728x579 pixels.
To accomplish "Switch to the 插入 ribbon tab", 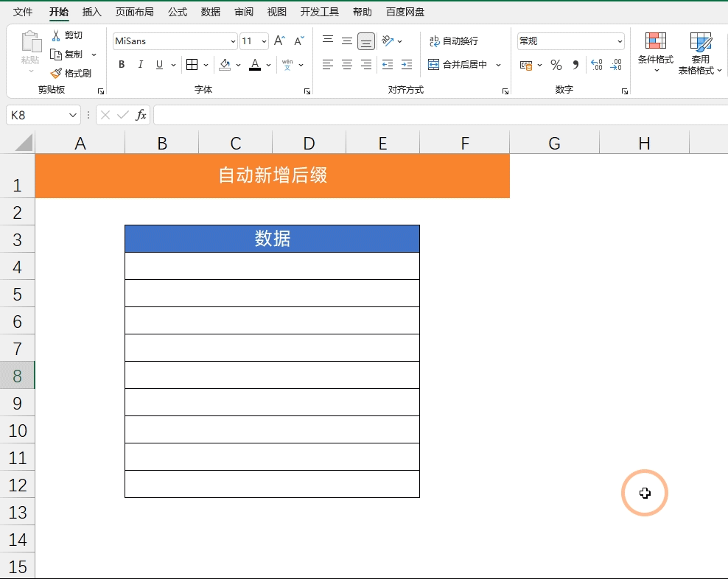I will (x=91, y=11).
